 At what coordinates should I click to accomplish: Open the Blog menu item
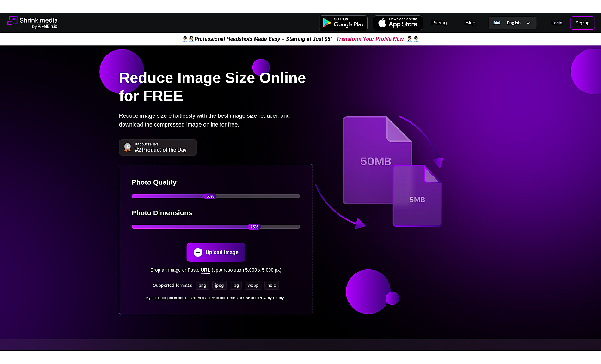pyautogui.click(x=470, y=23)
